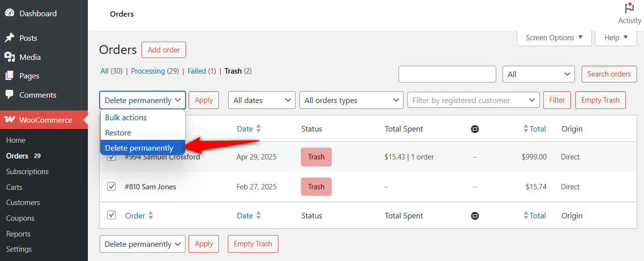Open the Filter by registered customer dropdown
This screenshot has width=644, height=261.
click(474, 100)
